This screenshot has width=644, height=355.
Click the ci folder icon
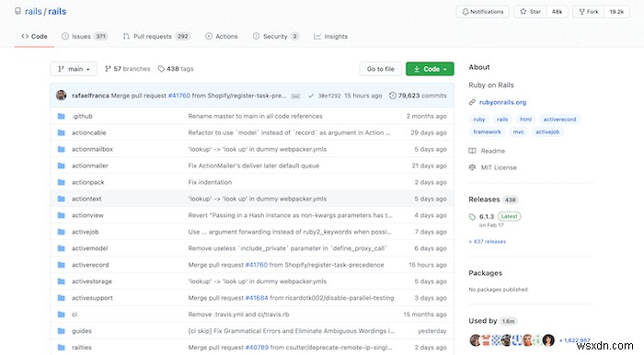click(62, 315)
